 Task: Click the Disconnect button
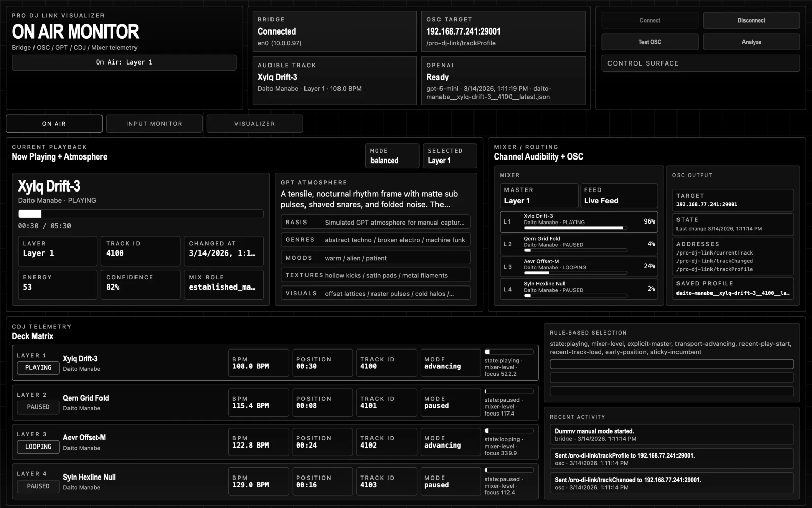pos(751,20)
